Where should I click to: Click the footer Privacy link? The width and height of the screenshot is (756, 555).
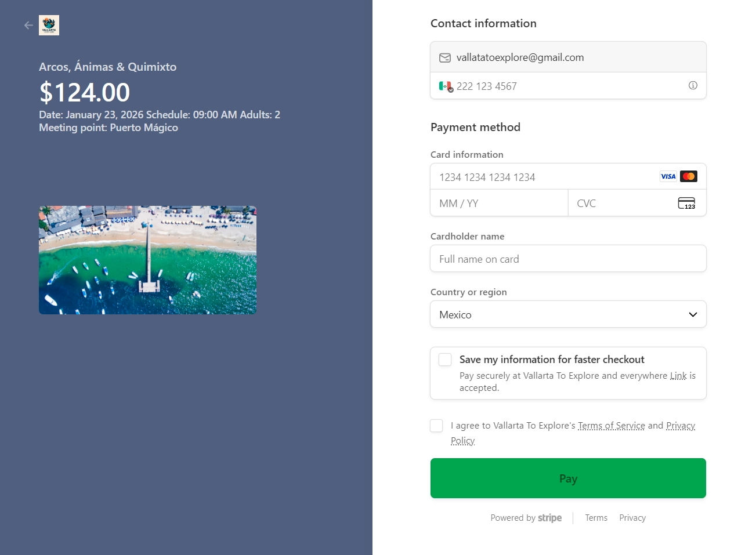tap(632, 518)
